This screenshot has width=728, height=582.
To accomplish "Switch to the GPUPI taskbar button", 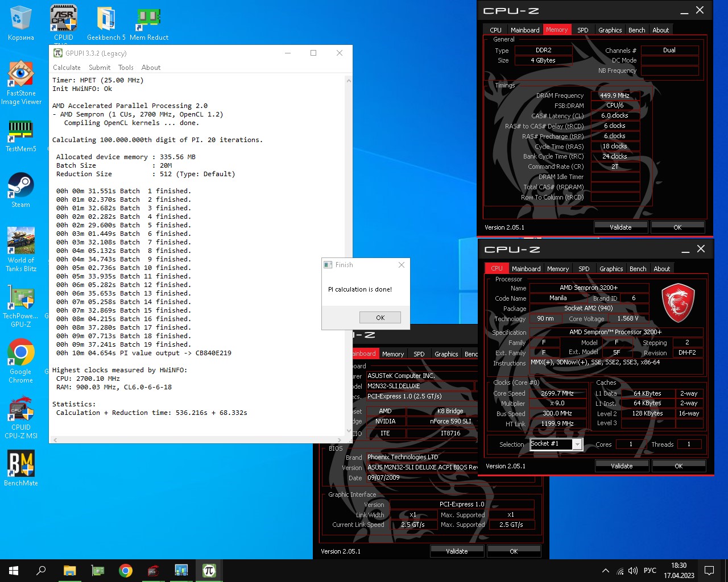I will pyautogui.click(x=209, y=571).
